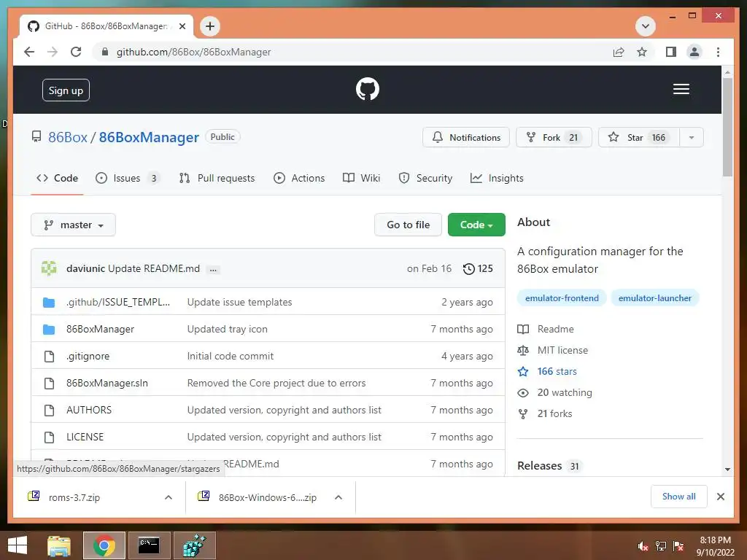
Task: Click daviunic's avatar in commit row
Action: 49,268
